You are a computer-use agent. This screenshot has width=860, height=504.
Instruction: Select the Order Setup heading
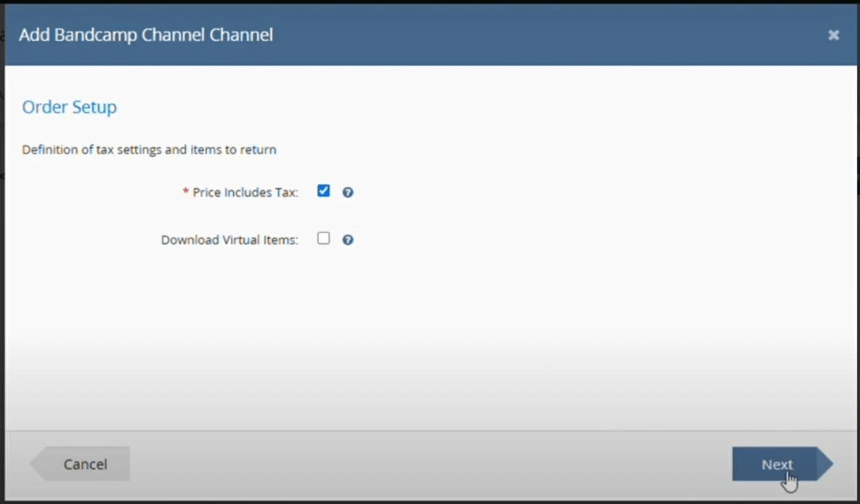(69, 107)
